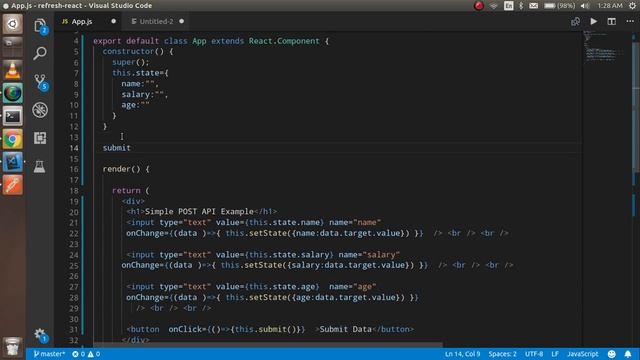Run code with the play icon
This screenshot has width=640, height=360.
[593, 21]
